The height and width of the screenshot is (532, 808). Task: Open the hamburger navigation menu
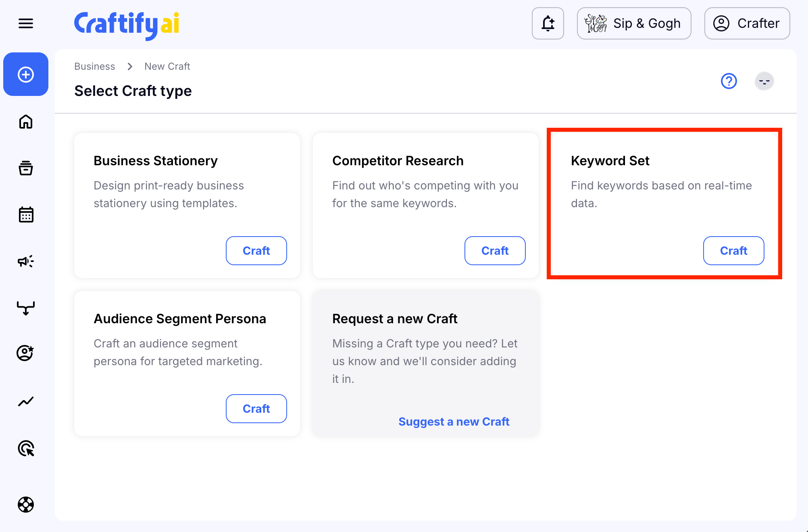pyautogui.click(x=26, y=23)
